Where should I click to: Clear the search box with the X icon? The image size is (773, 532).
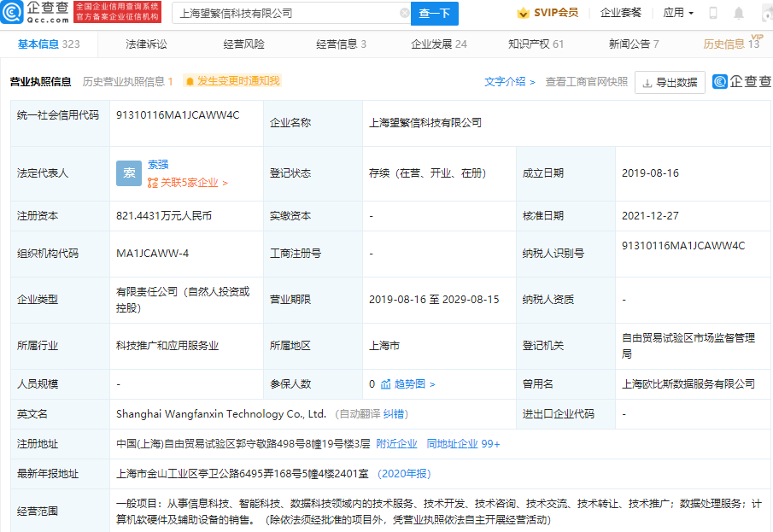coord(404,13)
